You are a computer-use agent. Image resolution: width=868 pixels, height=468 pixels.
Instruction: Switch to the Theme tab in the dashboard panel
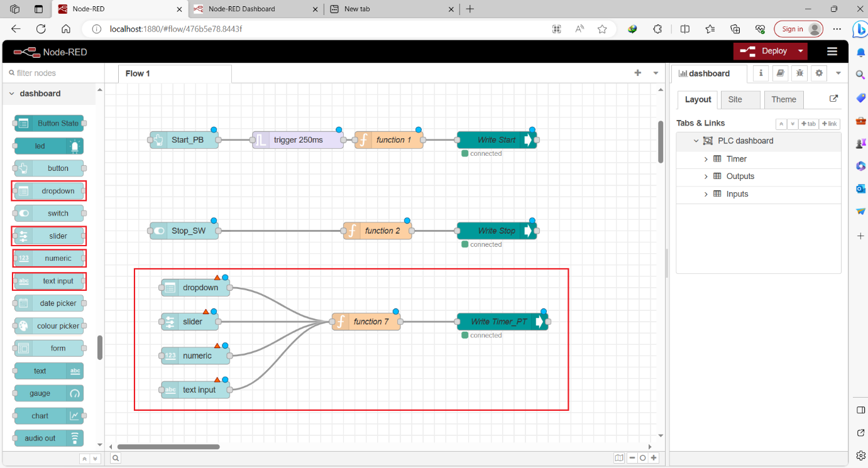783,99
